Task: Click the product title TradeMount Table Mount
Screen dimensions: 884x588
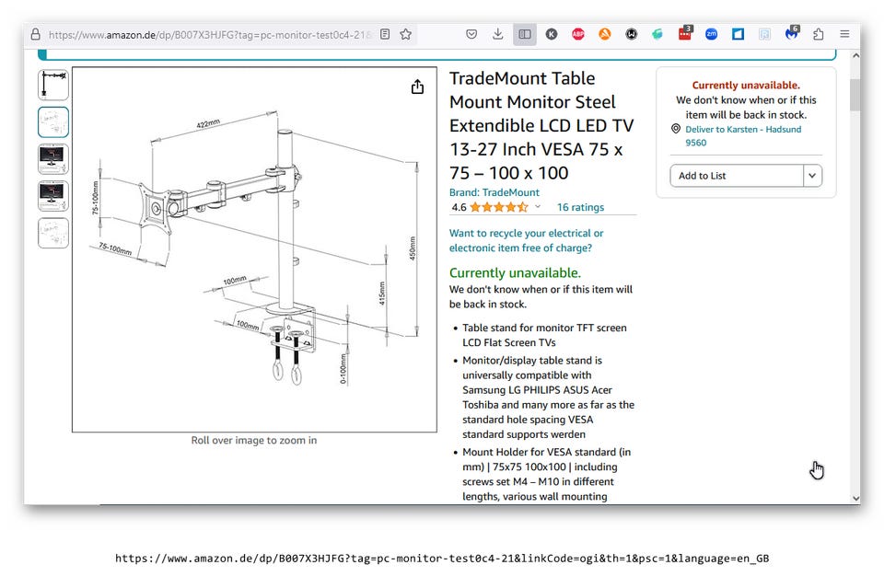Action: (541, 125)
